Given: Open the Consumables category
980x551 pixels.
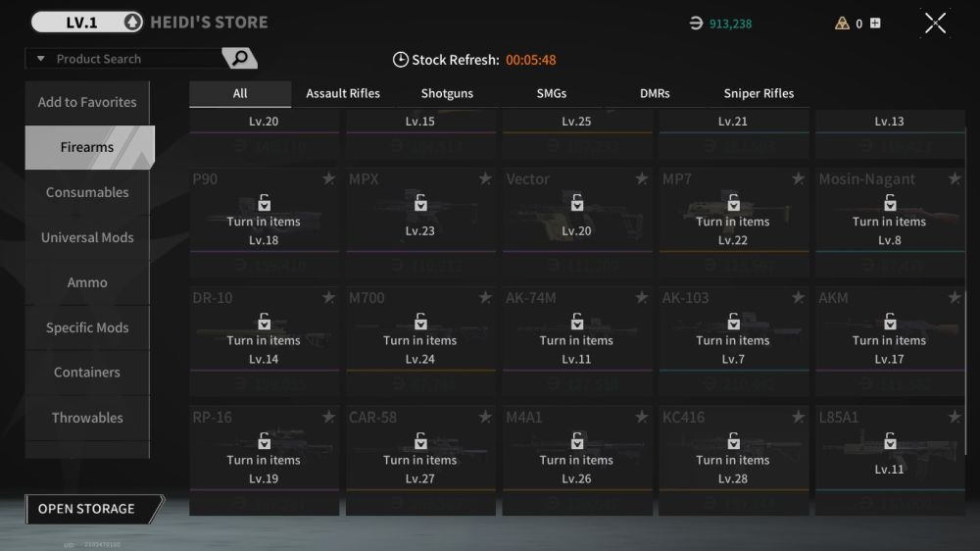Looking at the screenshot, I should (87, 192).
